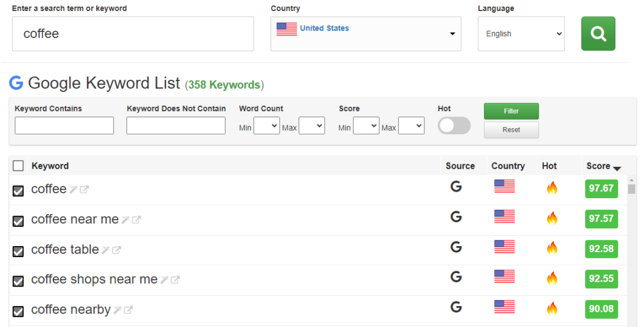Viewport: 644px width, 327px height.
Task: Click the hot flame icon in 'coffee' row
Action: 552,188
